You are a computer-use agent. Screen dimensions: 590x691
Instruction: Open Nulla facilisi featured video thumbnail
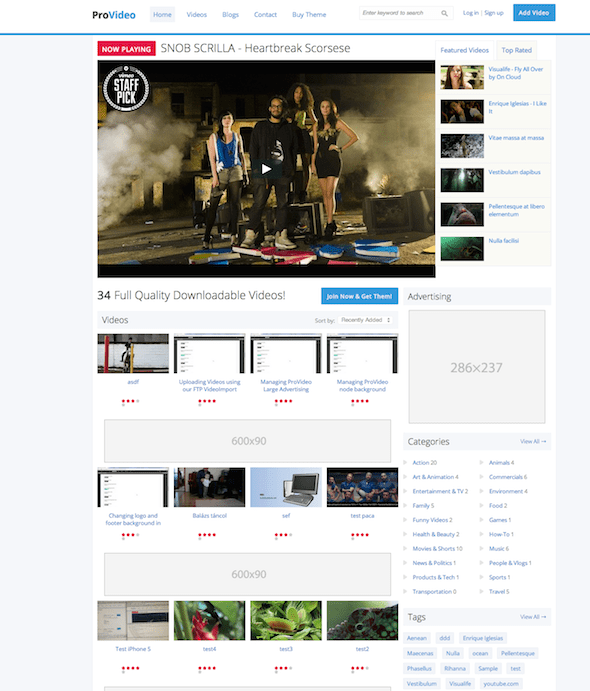462,249
